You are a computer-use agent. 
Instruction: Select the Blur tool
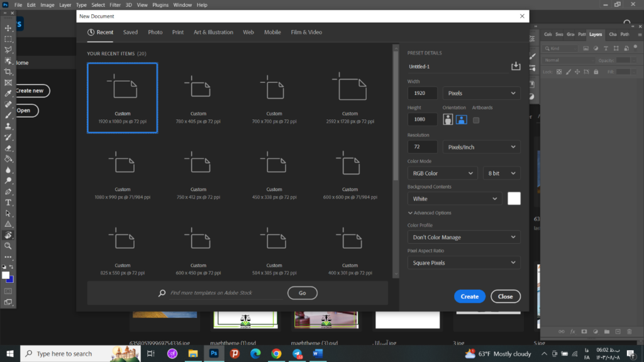[8, 170]
